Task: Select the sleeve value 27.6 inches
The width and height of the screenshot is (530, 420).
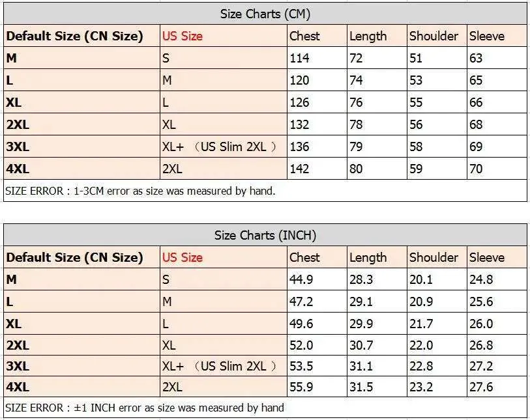Action: click(x=481, y=387)
